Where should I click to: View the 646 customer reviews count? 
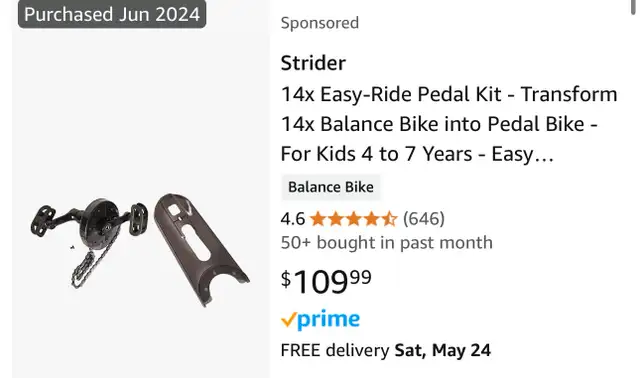click(x=424, y=219)
